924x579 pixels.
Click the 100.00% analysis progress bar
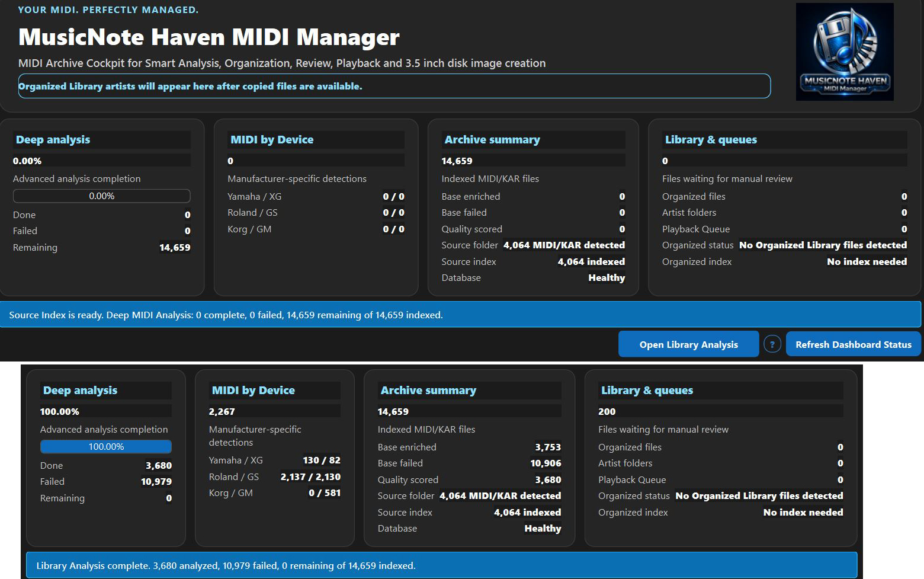pyautogui.click(x=106, y=447)
